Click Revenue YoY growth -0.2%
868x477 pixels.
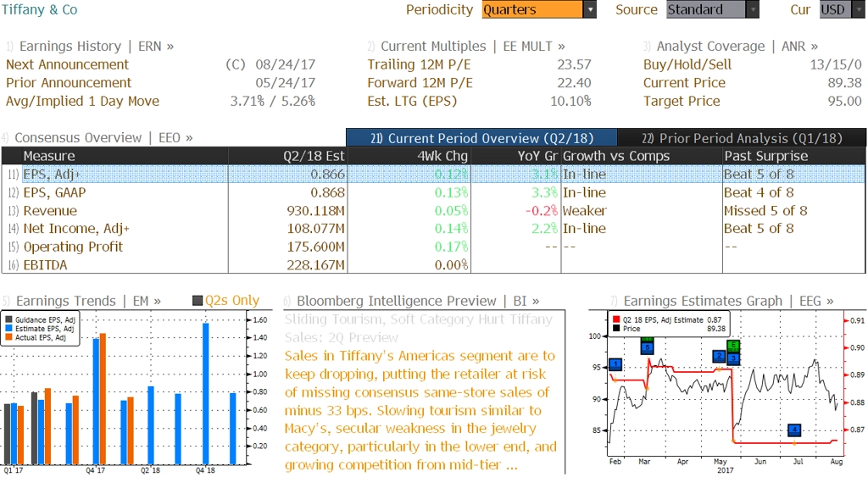[542, 211]
